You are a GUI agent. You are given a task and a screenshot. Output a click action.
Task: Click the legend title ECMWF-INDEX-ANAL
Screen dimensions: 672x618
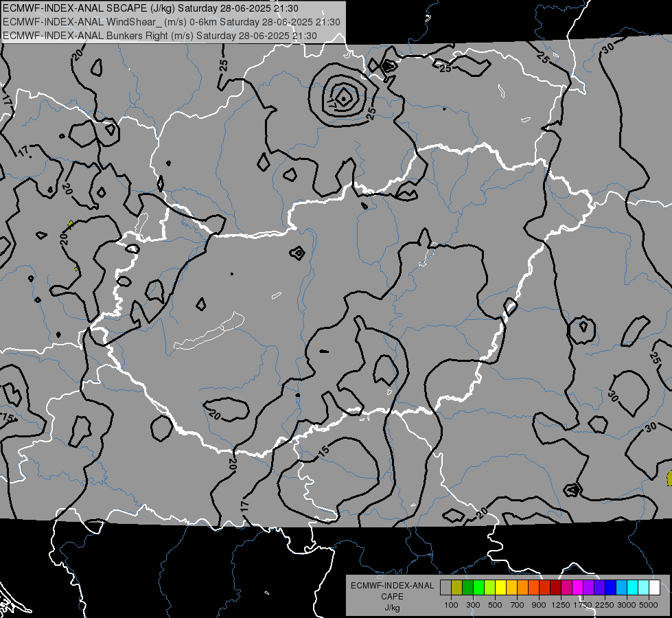(x=392, y=586)
